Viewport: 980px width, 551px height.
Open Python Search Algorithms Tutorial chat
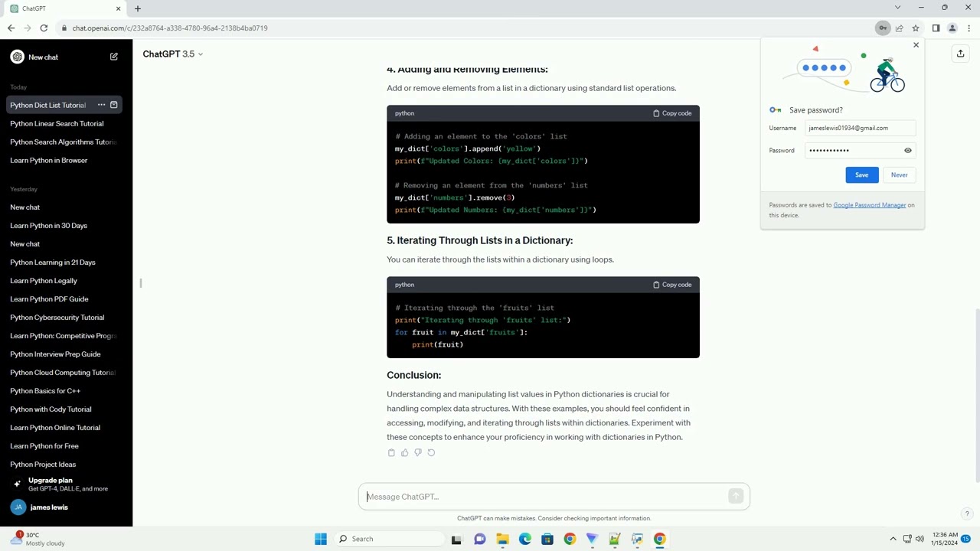63,142
